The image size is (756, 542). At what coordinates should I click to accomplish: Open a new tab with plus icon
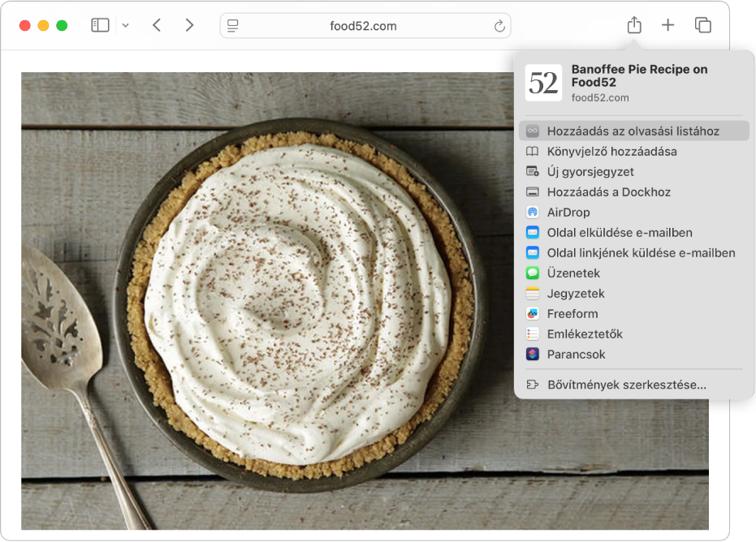[667, 25]
